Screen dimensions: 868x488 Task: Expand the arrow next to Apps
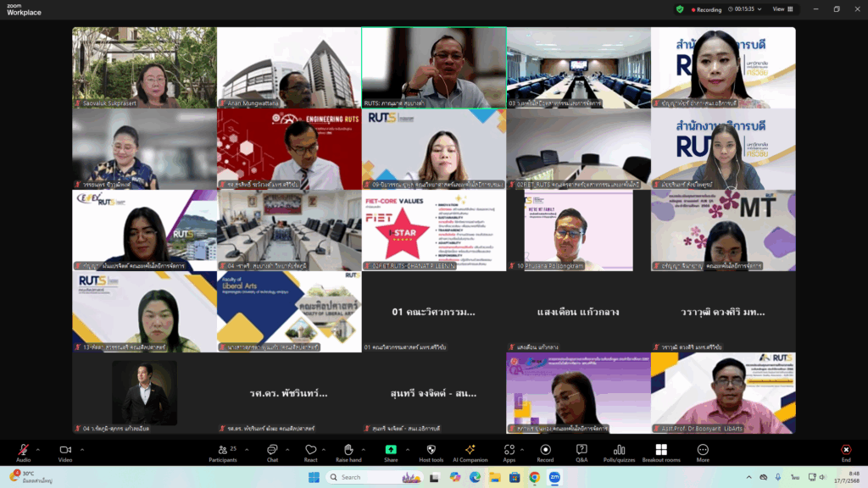tap(522, 450)
